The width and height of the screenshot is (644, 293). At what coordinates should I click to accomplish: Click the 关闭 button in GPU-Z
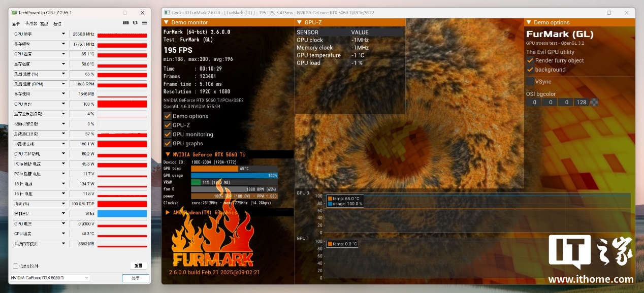(x=136, y=278)
